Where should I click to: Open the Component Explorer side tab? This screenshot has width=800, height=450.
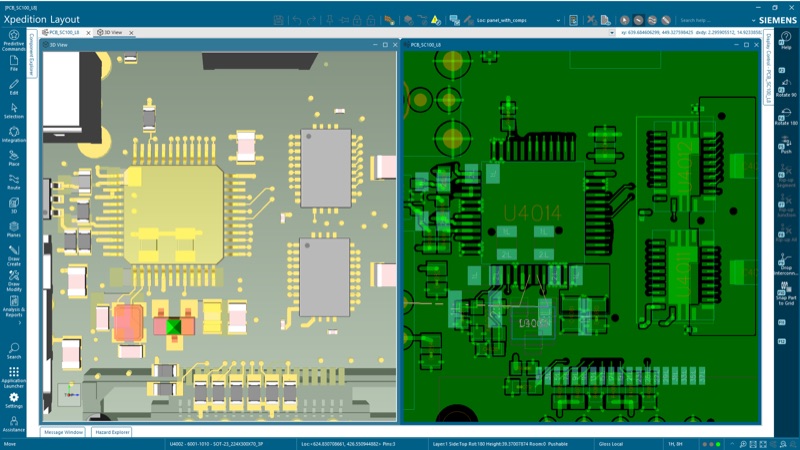pos(32,55)
